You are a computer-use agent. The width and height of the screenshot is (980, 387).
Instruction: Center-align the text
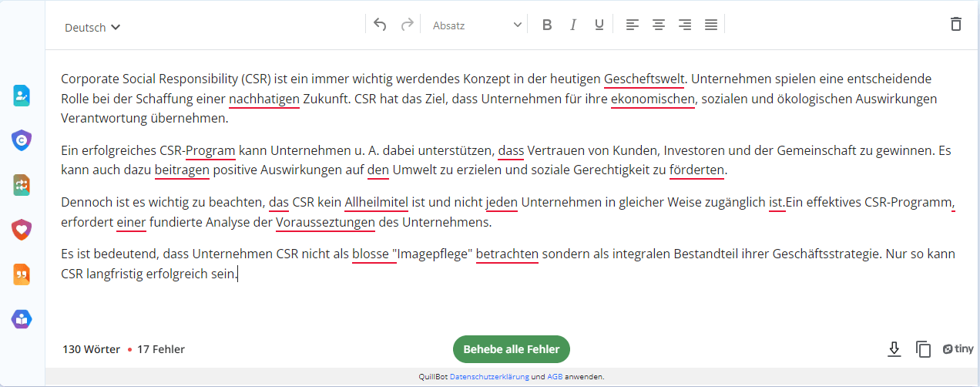coord(659,25)
